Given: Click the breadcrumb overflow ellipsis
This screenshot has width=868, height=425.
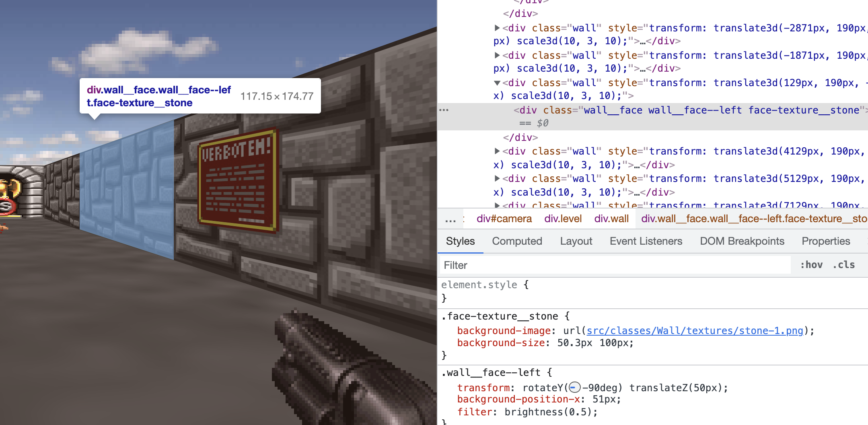Looking at the screenshot, I should pyautogui.click(x=450, y=219).
